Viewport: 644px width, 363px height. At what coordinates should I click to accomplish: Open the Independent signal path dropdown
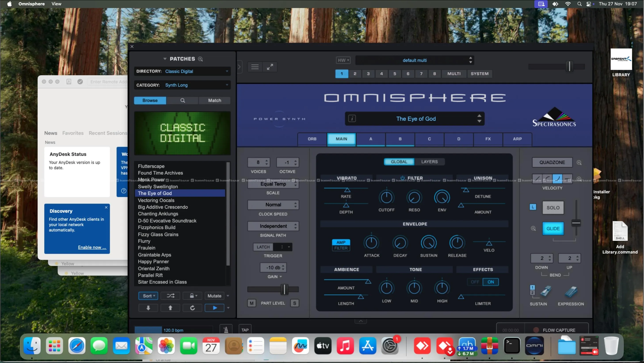coord(273,226)
